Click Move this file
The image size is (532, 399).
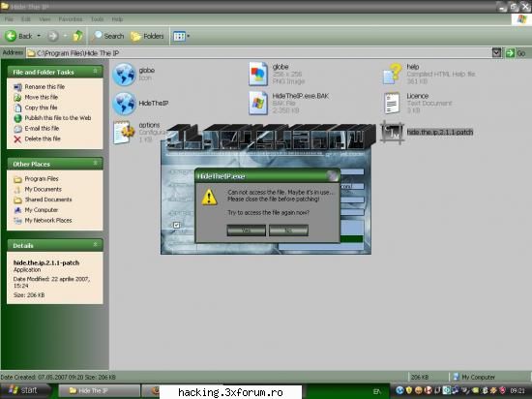point(36,98)
